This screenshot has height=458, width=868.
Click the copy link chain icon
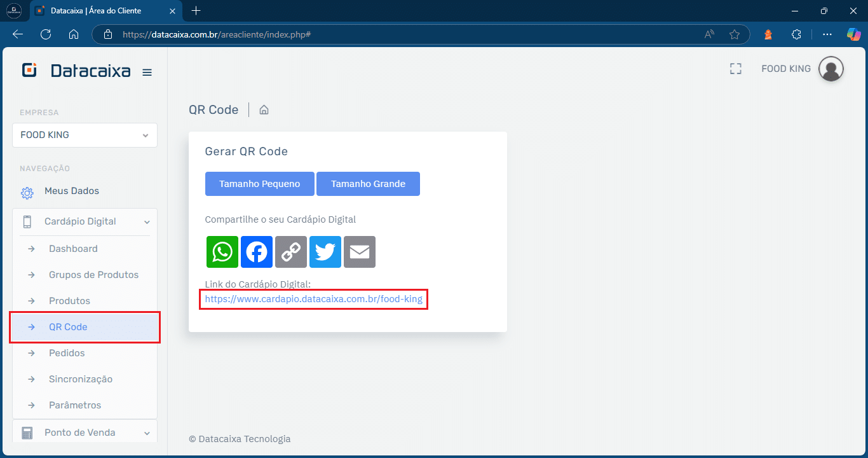click(x=291, y=252)
